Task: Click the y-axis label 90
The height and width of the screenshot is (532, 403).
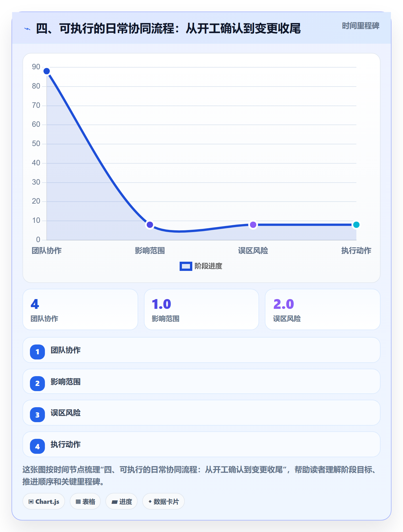Action: click(36, 67)
